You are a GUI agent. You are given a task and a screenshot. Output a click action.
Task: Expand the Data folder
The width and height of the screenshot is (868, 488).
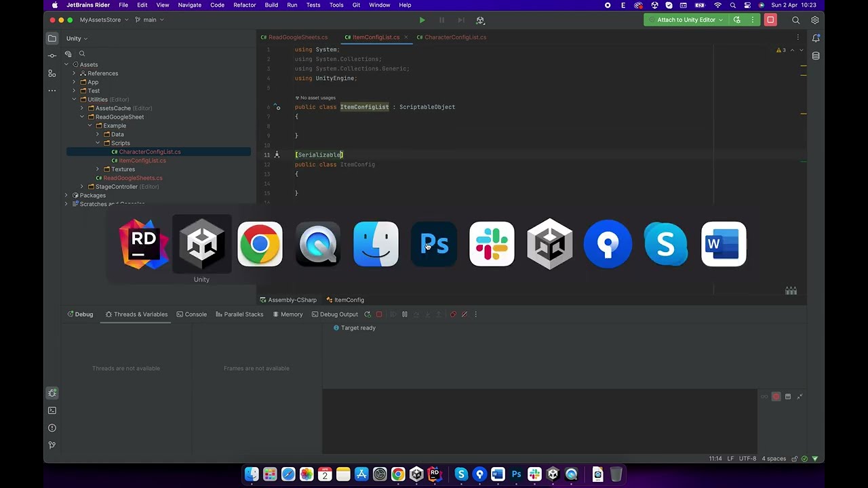point(98,134)
